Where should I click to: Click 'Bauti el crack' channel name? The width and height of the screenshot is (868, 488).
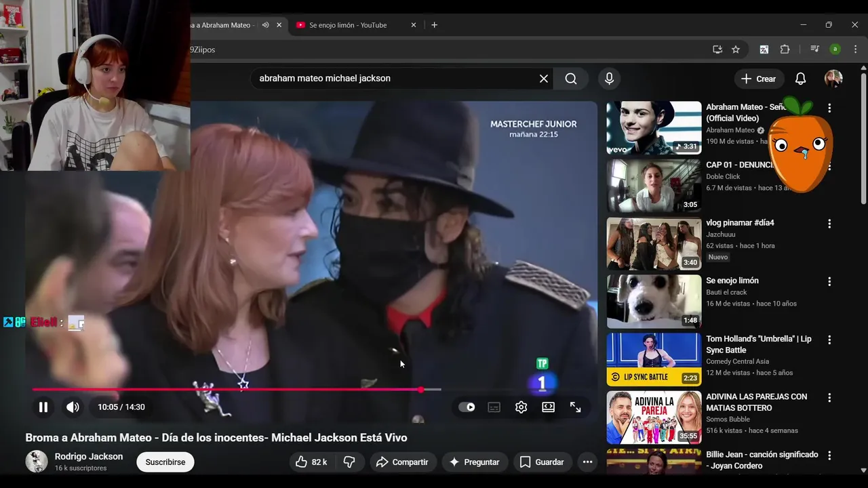(x=726, y=292)
